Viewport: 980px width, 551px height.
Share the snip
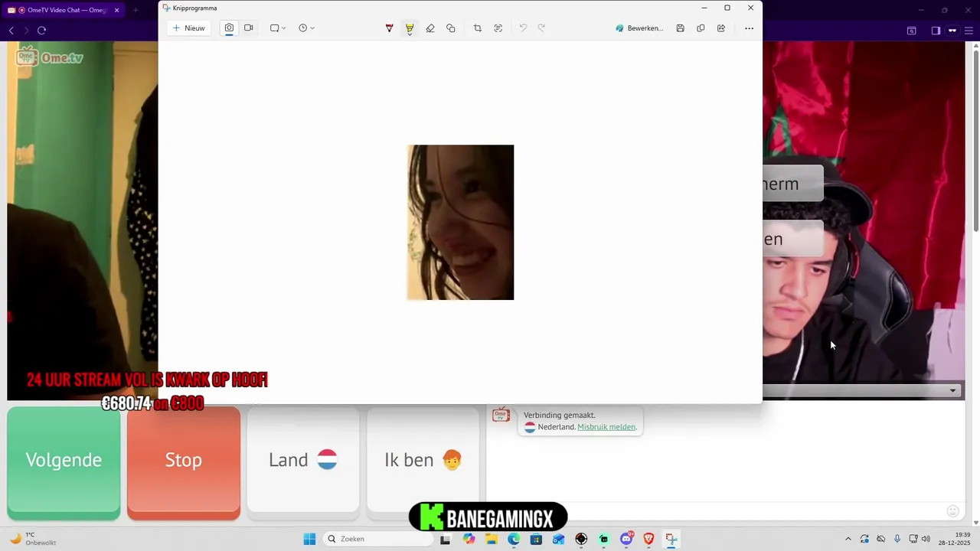coord(721,28)
